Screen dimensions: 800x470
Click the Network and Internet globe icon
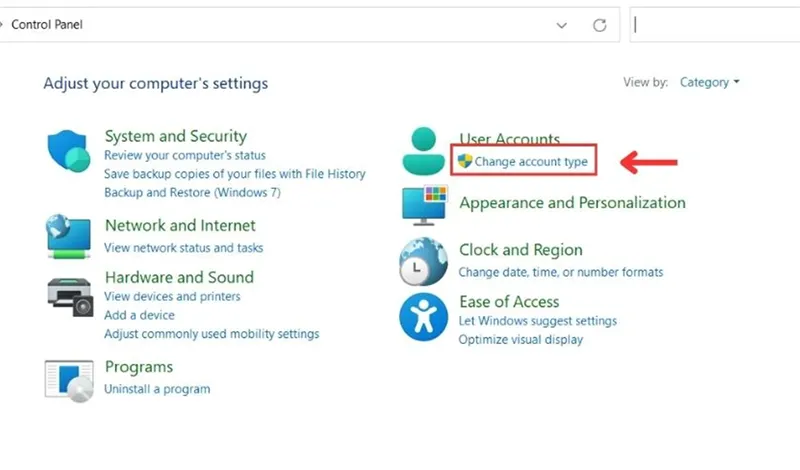(x=68, y=236)
